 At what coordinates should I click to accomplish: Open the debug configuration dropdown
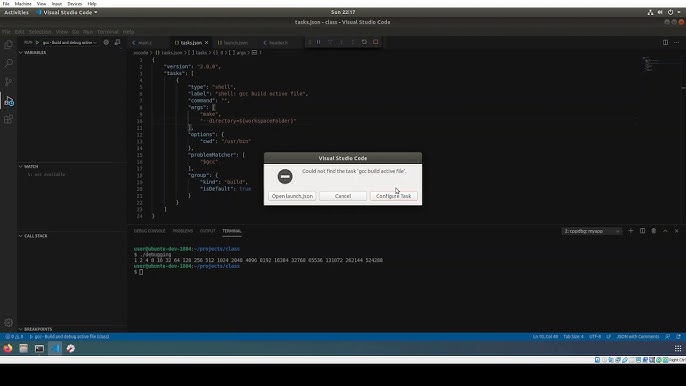[69, 42]
